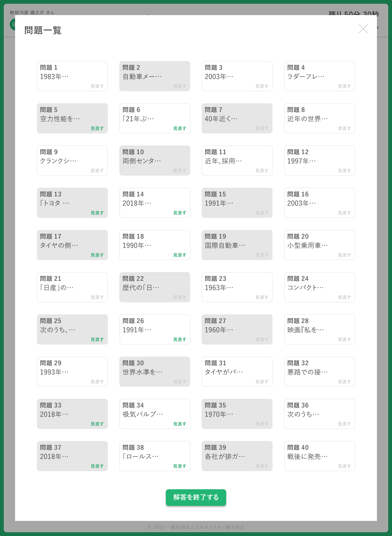Click 解答を終了する button
Screen dimensions: 392x536
196,498
